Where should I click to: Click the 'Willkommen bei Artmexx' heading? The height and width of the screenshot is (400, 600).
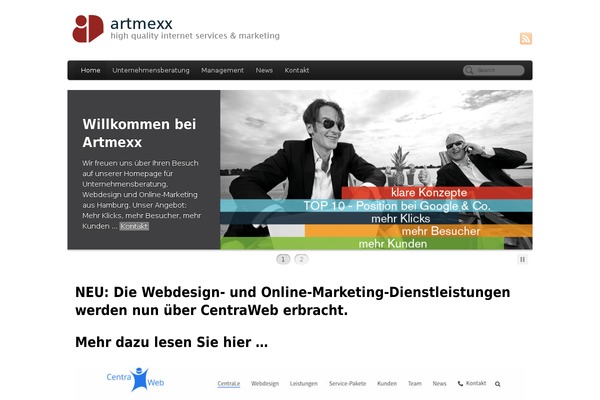[x=139, y=133]
